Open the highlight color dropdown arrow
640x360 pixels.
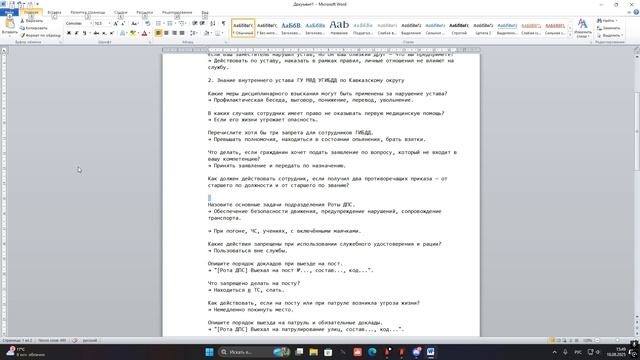coord(138,33)
